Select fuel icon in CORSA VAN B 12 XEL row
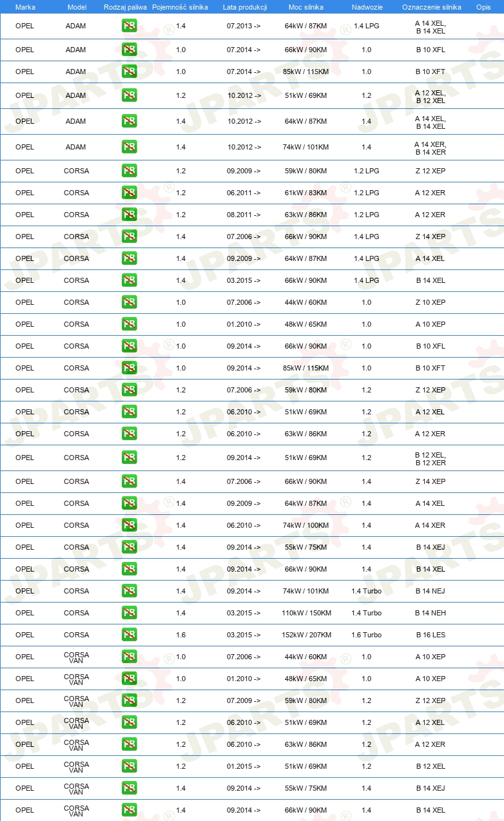This screenshot has width=504, height=821. [129, 766]
